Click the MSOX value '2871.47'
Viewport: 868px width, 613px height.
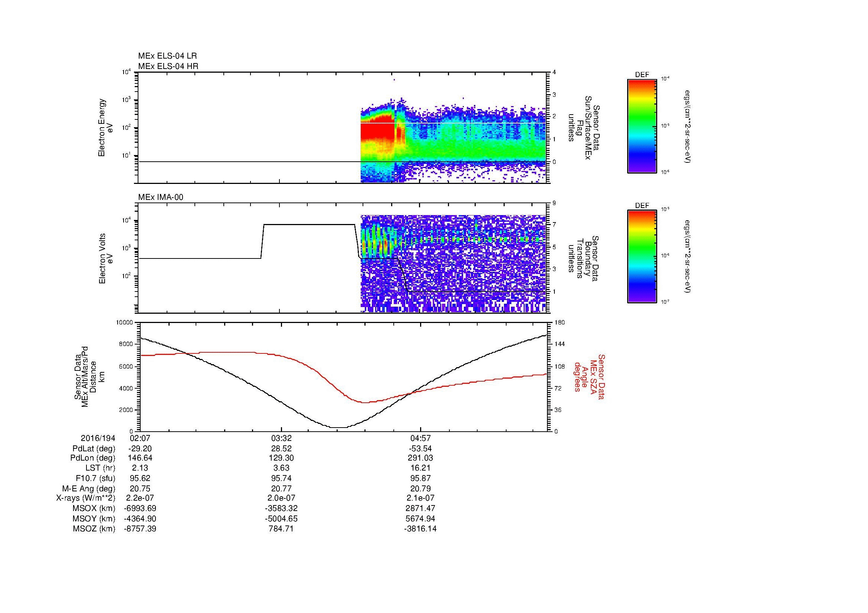point(420,508)
